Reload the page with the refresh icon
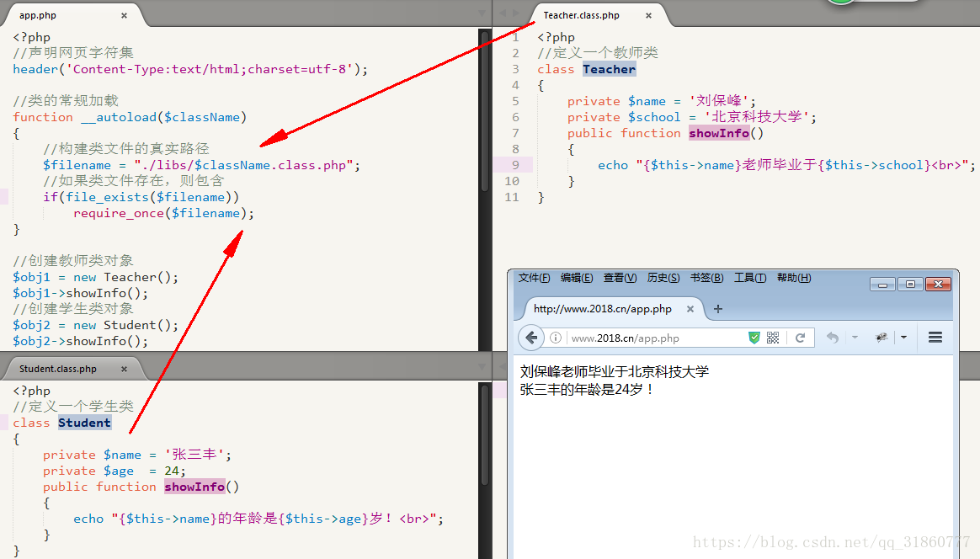This screenshot has width=980, height=559. tap(800, 338)
